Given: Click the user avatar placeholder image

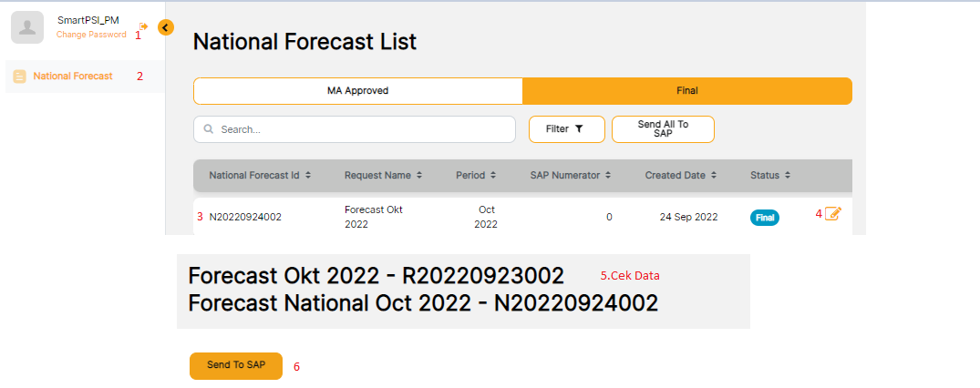Looking at the screenshot, I should [28, 27].
